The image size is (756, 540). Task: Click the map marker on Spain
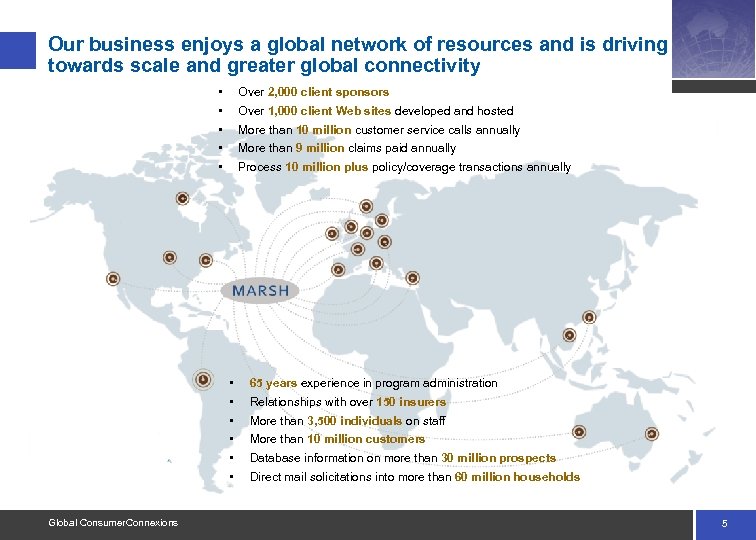(338, 270)
